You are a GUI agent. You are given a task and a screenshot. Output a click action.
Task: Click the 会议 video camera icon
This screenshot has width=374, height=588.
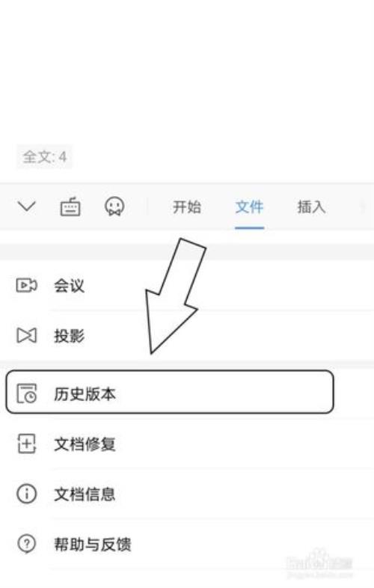(26, 285)
